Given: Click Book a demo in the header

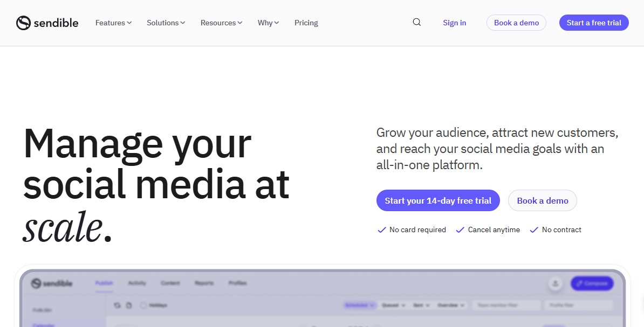Looking at the screenshot, I should [516, 23].
